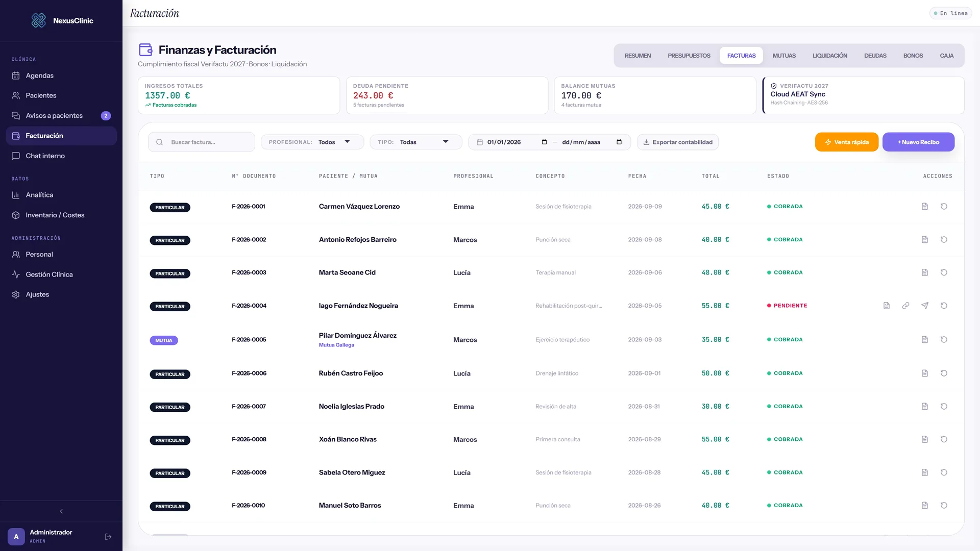
Task: Open document icon for invoice F-2026-0008
Action: pyautogui.click(x=924, y=439)
